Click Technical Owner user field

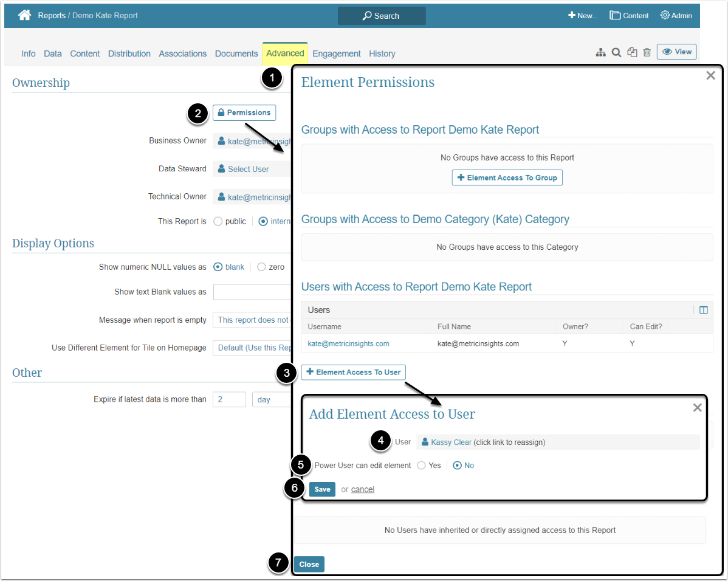252,197
